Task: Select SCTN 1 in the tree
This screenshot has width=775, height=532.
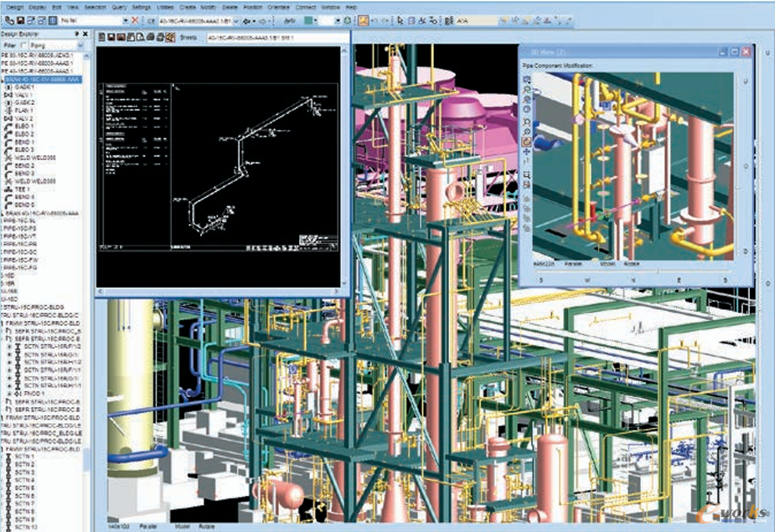Action: pos(24,457)
